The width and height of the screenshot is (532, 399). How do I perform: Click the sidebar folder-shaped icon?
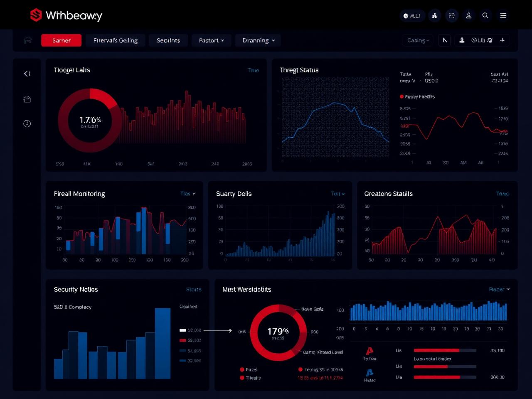pos(27,99)
